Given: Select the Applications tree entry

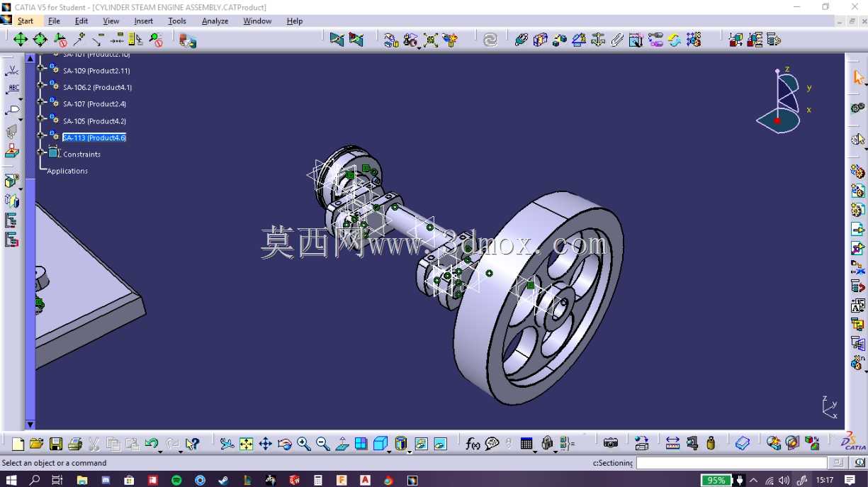Looking at the screenshot, I should [67, 171].
